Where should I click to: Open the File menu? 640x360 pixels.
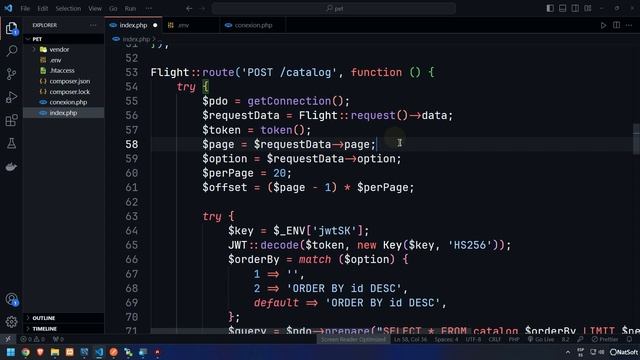(x=25, y=8)
